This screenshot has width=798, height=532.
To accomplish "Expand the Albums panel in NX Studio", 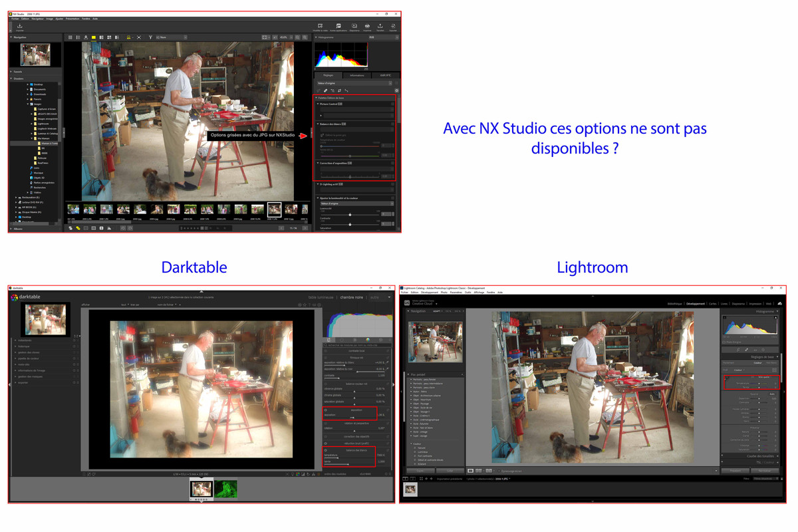I will [12, 228].
